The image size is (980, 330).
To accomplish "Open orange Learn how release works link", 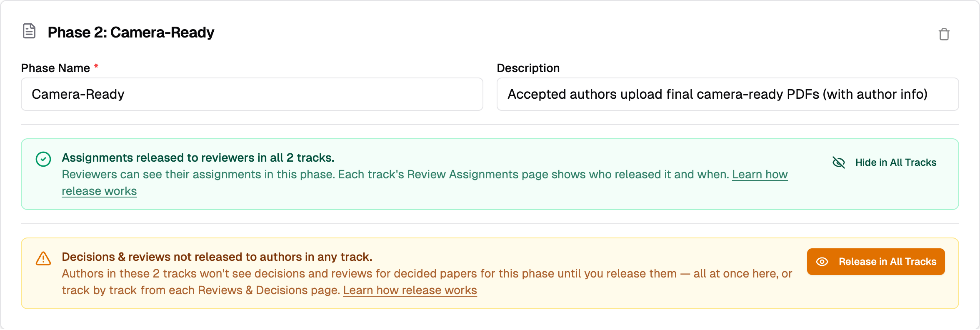I will [x=410, y=290].
